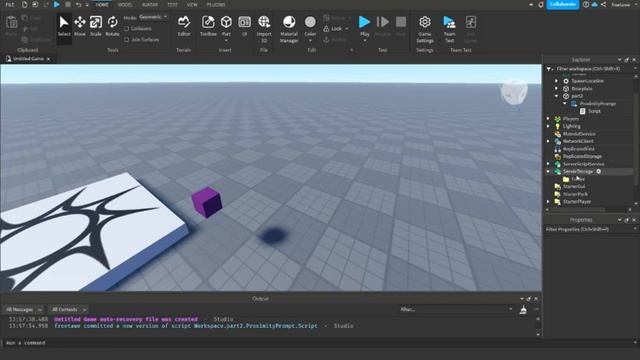Expand the SpawnLocation node
640x360 pixels.
556,81
